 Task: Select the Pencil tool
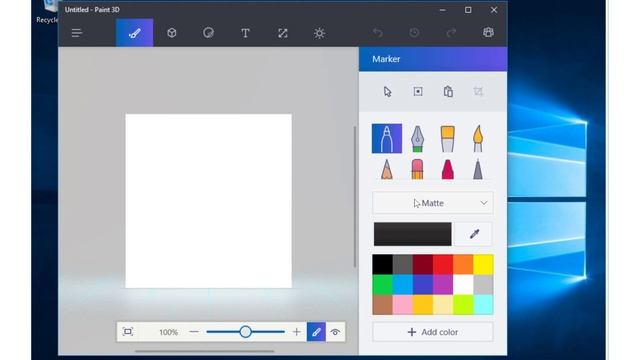tap(387, 169)
